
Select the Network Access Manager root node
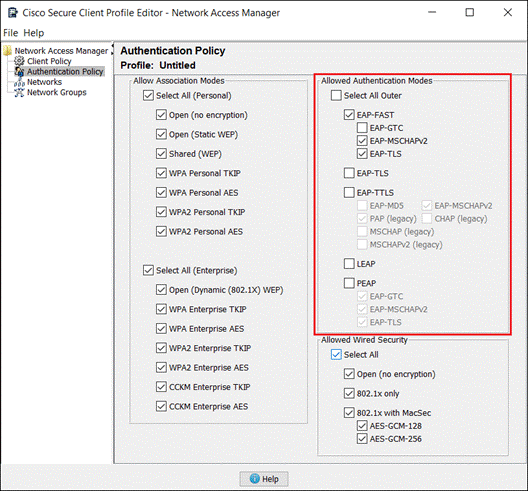point(61,51)
